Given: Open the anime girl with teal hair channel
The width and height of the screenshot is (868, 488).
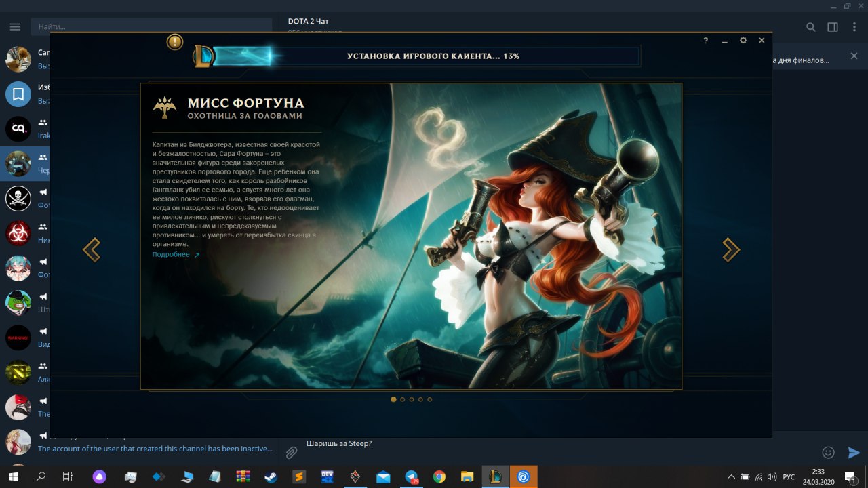Looking at the screenshot, I should (18, 268).
